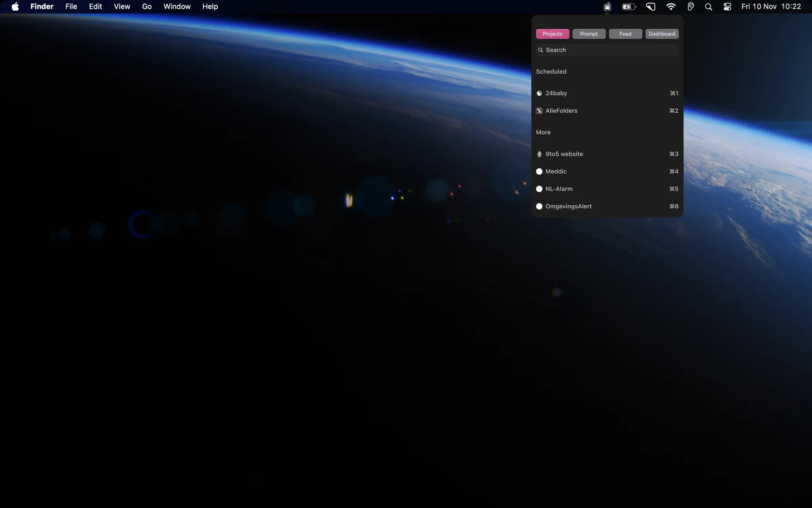
Task: Open the File menu
Action: click(x=71, y=6)
